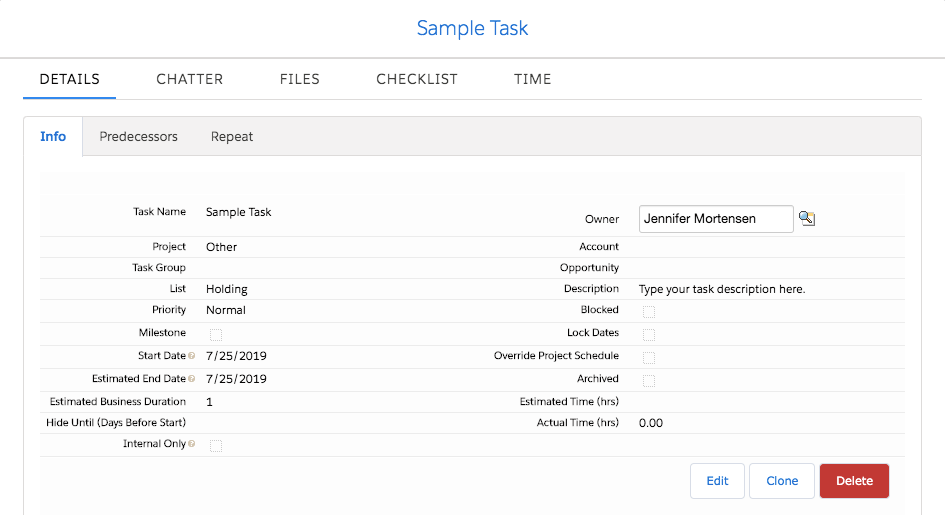Open the CHATTER tab
The height and width of the screenshot is (515, 945).
point(190,79)
